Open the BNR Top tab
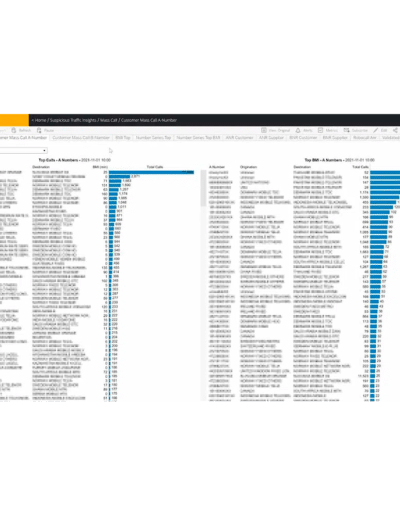Image resolution: width=400 pixels, height=516 pixels. coord(123,138)
